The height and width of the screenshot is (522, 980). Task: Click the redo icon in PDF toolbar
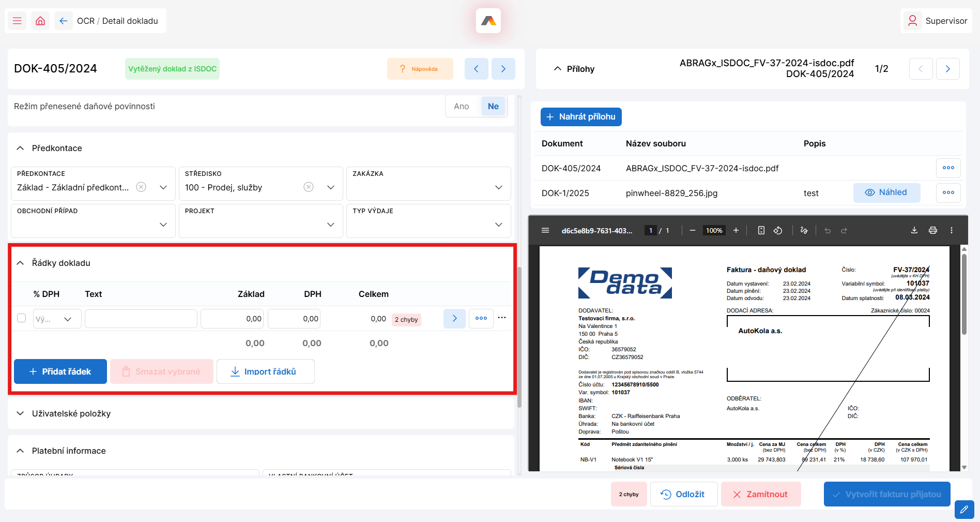[x=844, y=230]
